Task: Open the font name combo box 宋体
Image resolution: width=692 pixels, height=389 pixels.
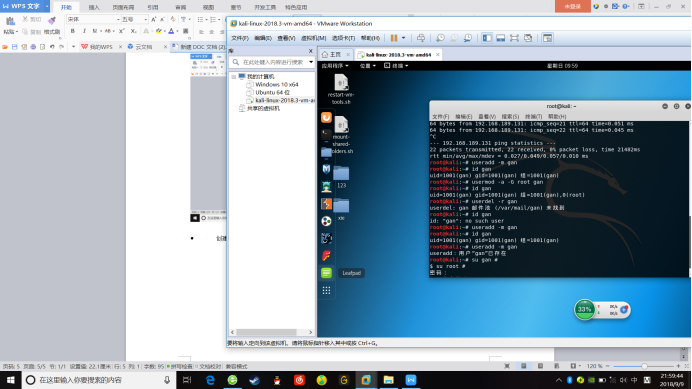Action: 94,19
